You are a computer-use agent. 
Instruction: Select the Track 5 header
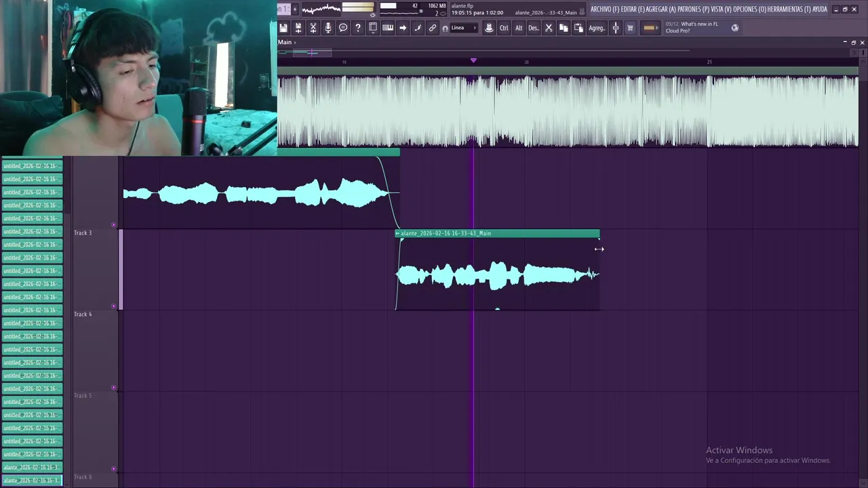coord(95,432)
